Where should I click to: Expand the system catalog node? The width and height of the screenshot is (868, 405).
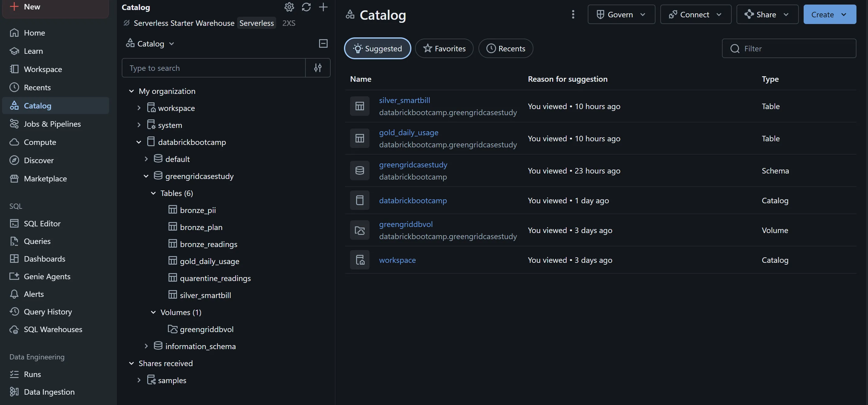coord(138,125)
